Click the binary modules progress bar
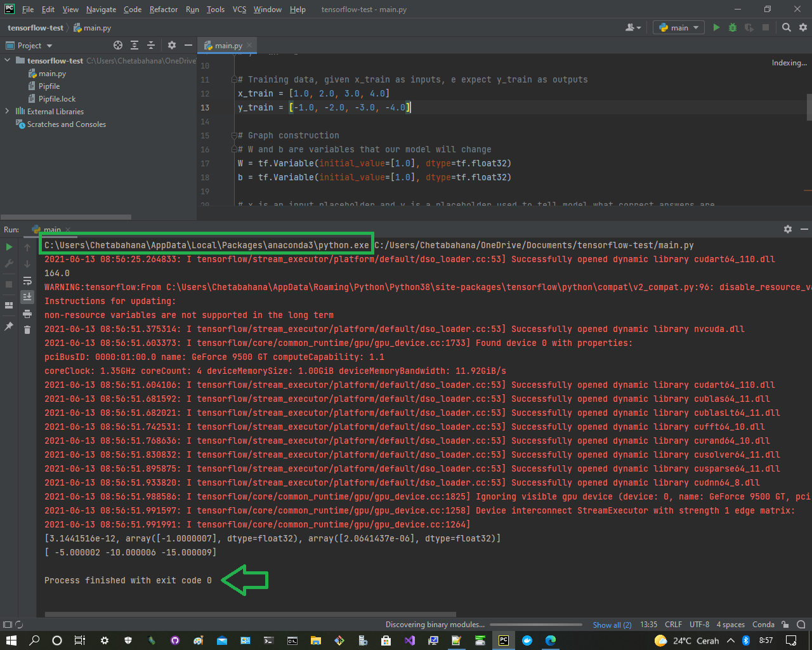Image resolution: width=812 pixels, height=650 pixels. click(535, 625)
